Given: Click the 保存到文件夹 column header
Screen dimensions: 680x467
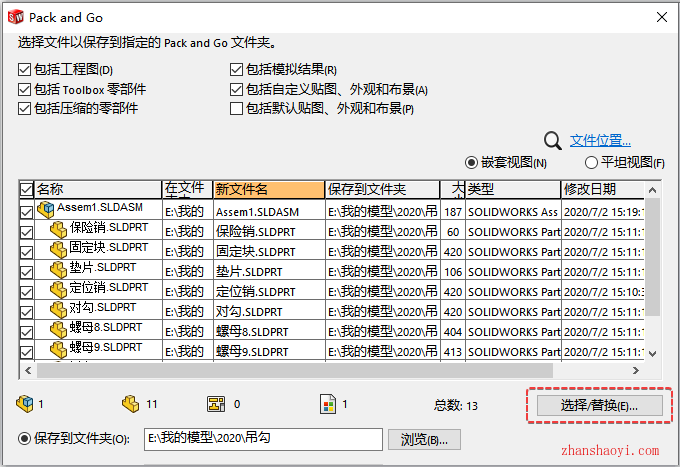Looking at the screenshot, I should pos(382,189).
